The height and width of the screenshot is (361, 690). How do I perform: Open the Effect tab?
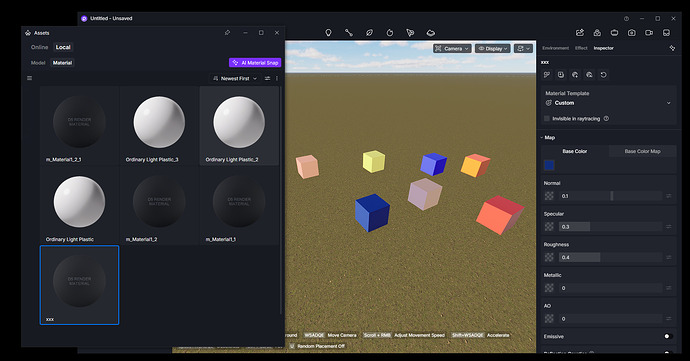coord(581,48)
